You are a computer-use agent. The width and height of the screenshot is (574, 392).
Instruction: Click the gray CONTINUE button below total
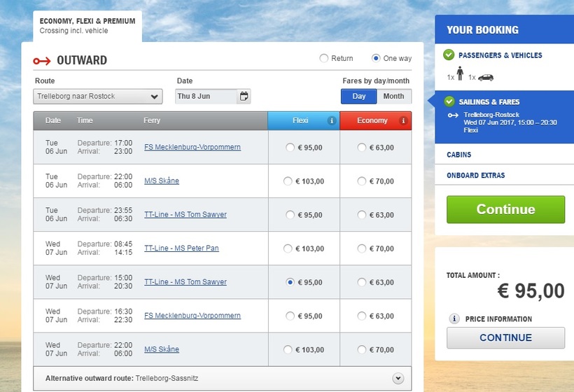[x=505, y=337]
